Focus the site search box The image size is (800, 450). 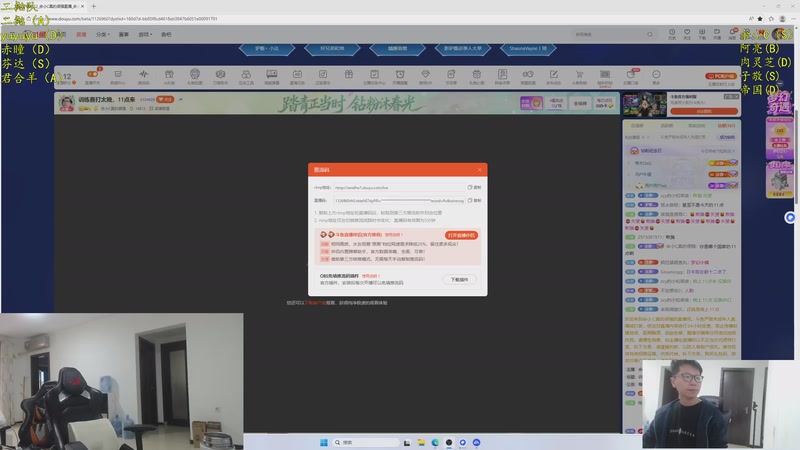click(x=612, y=34)
